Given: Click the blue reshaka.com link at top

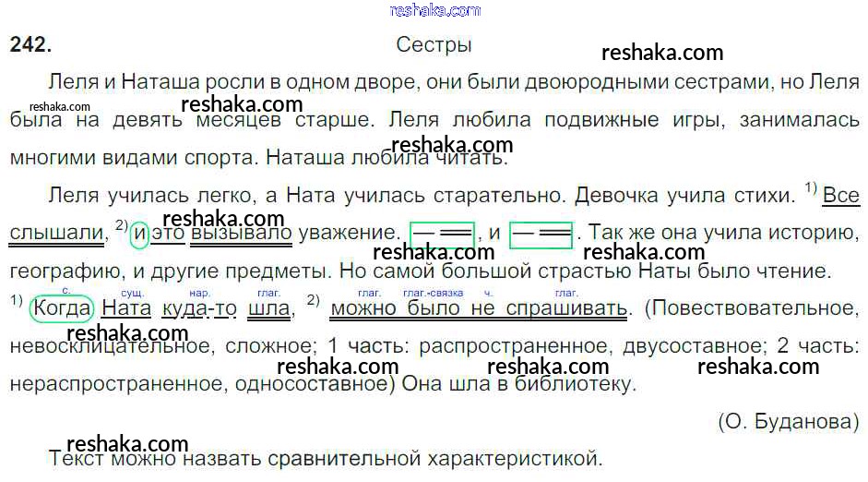Looking at the screenshot, I should click(435, 10).
